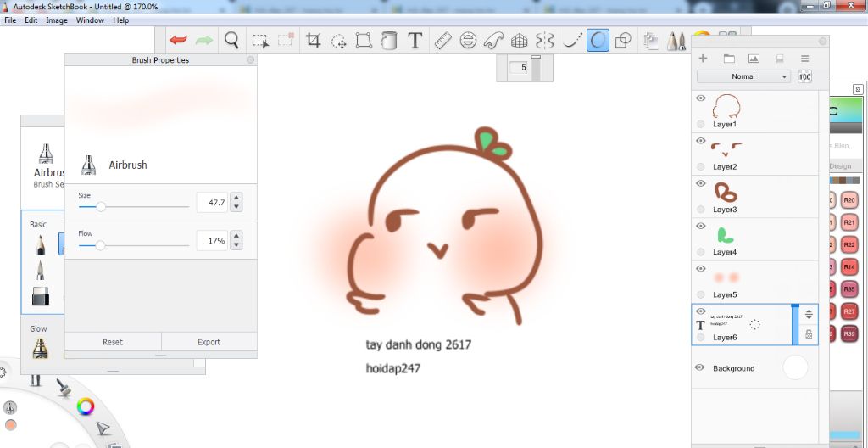This screenshot has width=868, height=448.
Task: Open the Edit menu
Action: (x=31, y=20)
